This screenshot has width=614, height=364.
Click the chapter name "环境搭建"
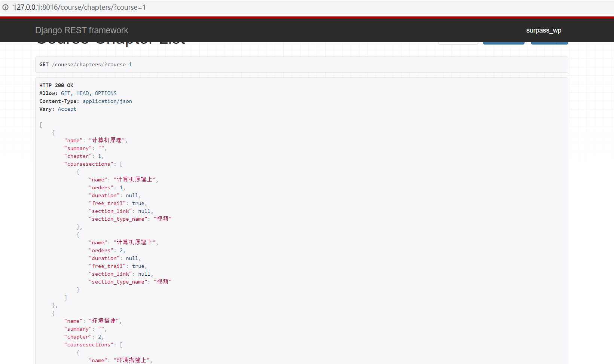(104, 321)
